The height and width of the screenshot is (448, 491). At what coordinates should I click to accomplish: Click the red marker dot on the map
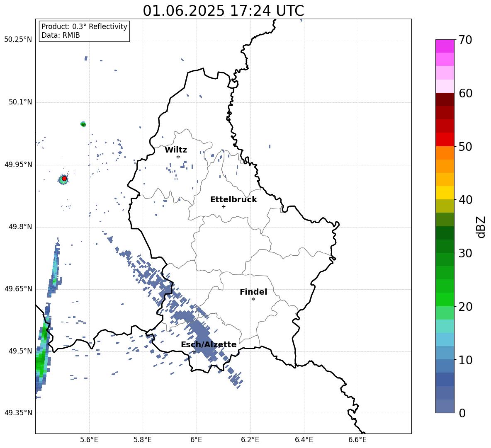[64, 179]
